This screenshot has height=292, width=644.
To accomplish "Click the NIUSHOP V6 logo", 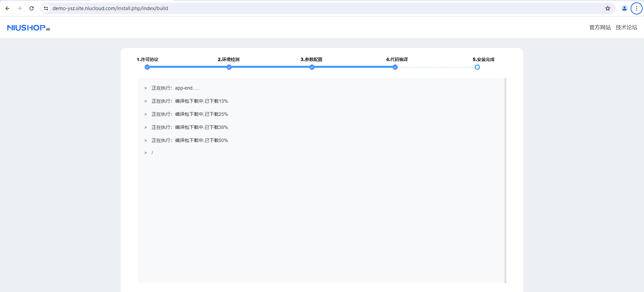I will pos(29,28).
